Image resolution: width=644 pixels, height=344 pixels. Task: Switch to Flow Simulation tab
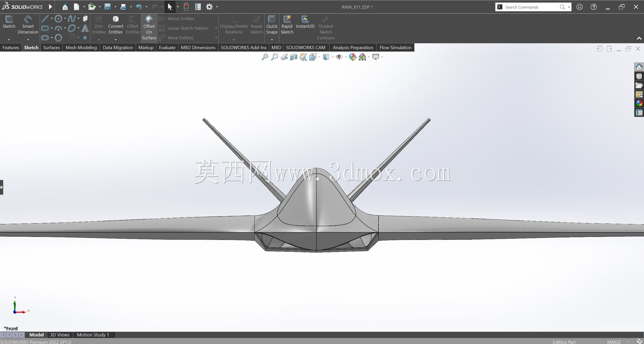395,48
